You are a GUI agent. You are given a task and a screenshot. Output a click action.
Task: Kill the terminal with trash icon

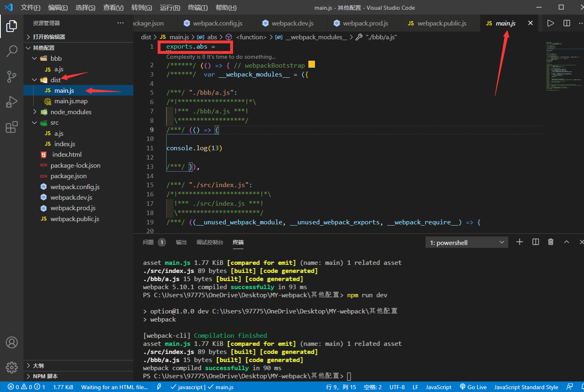click(x=550, y=242)
